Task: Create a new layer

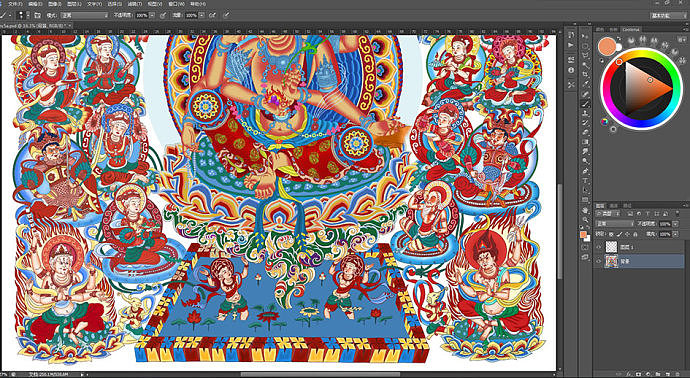Action: [x=668, y=374]
